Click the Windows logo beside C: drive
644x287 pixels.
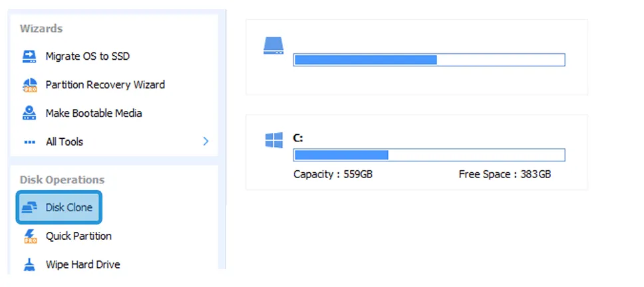point(273,140)
